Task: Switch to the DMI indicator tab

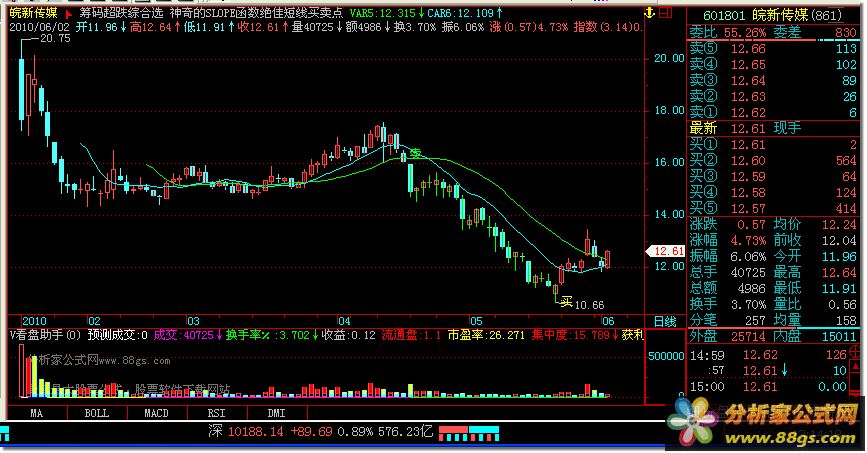Action: [274, 413]
